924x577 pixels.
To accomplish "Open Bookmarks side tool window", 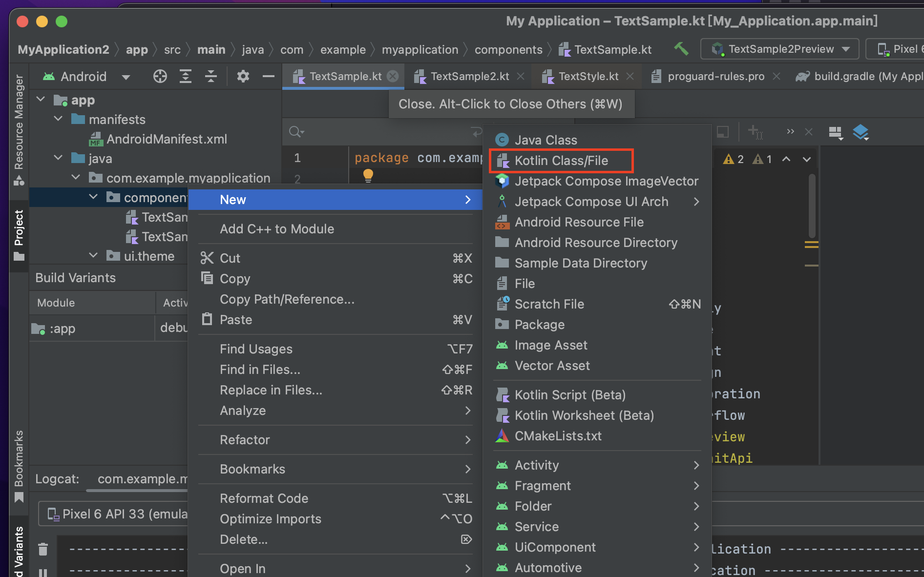I will tap(19, 466).
